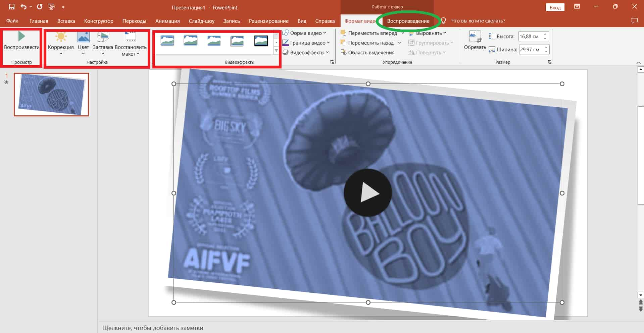This screenshot has width=644, height=333.
Task: Increase Высота value with up stepper
Action: [x=546, y=34]
